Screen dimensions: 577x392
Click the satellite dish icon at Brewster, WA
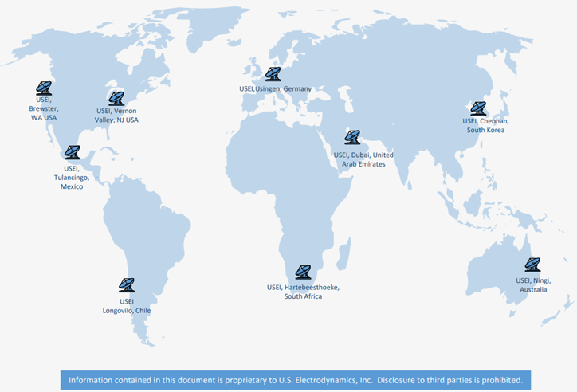point(44,88)
